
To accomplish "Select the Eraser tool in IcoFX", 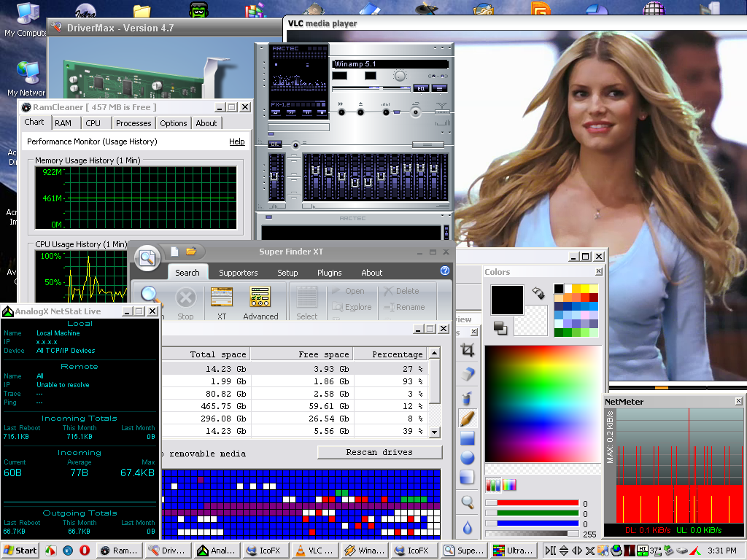I will click(468, 374).
